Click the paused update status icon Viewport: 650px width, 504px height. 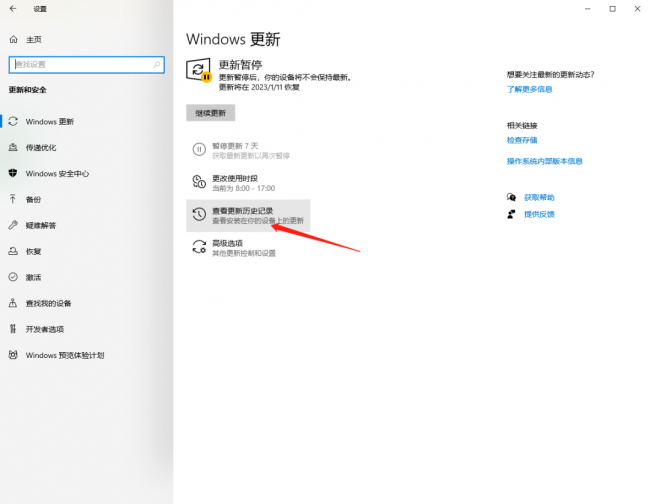[x=199, y=70]
